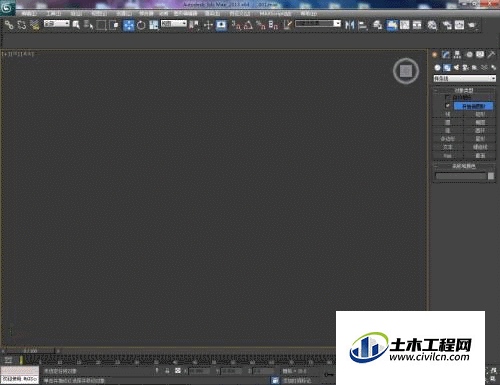Open the 创建(C) menu

pyautogui.click(x=124, y=14)
